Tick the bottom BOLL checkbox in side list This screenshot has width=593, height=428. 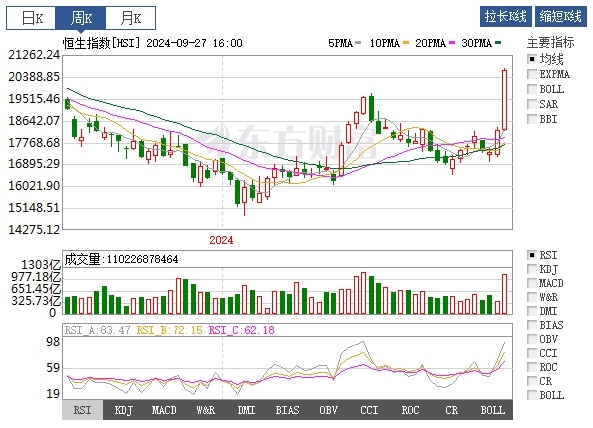click(x=532, y=395)
